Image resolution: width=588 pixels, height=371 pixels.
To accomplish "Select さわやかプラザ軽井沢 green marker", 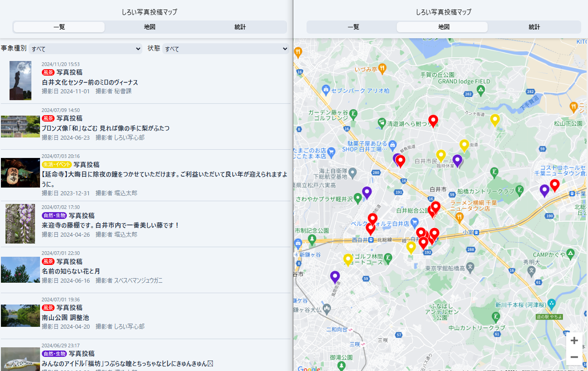I will coord(358,198).
